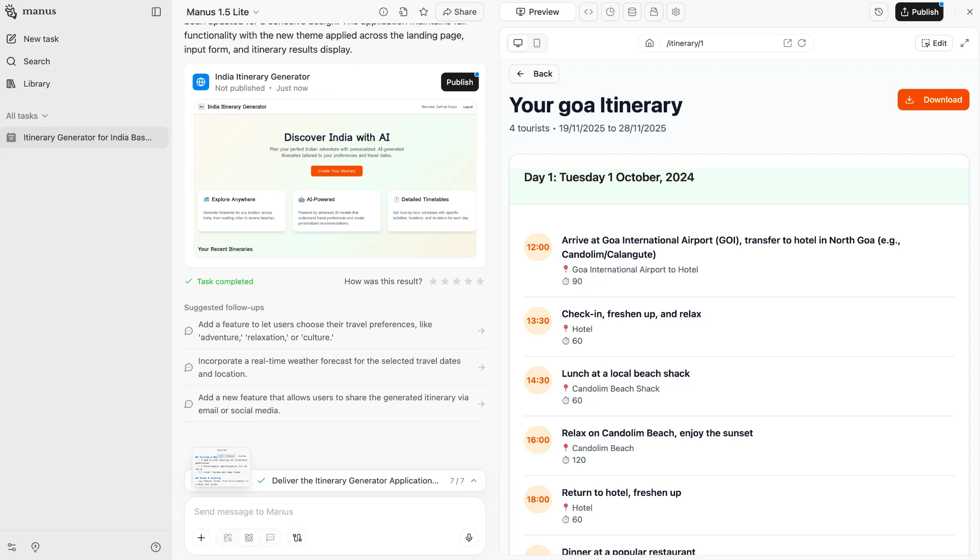This screenshot has width=980, height=560.
Task: Click the microphone voice input icon
Action: [x=469, y=538]
